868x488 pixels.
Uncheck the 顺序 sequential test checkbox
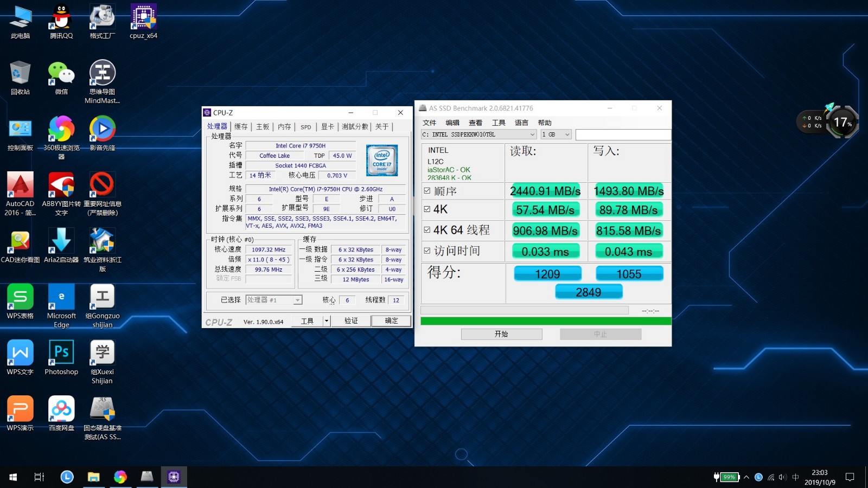pyautogui.click(x=427, y=191)
